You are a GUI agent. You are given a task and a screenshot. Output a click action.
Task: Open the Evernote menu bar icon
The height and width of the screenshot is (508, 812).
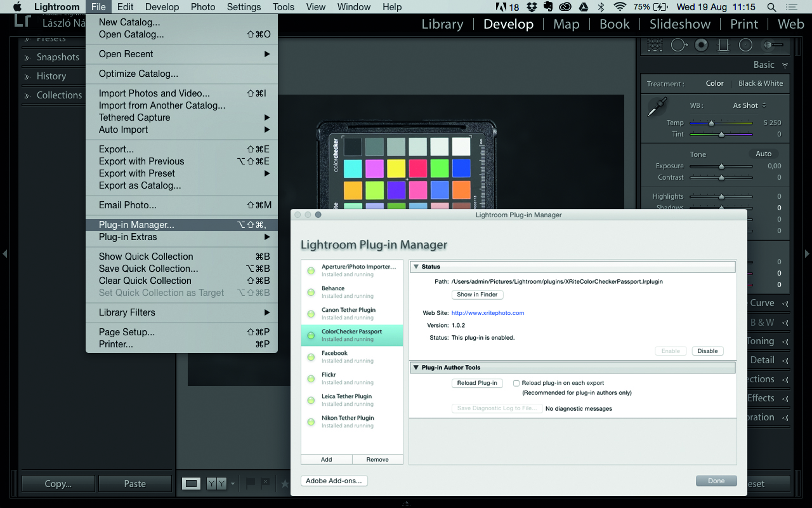(x=549, y=7)
